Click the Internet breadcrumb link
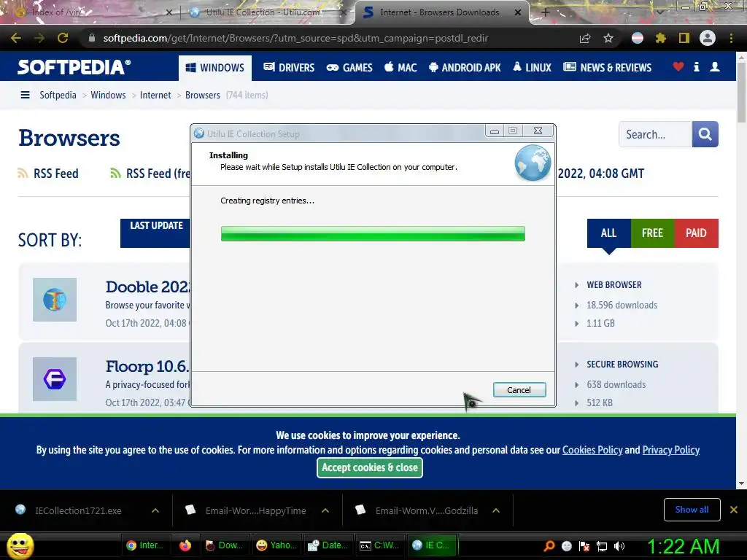 155,95
